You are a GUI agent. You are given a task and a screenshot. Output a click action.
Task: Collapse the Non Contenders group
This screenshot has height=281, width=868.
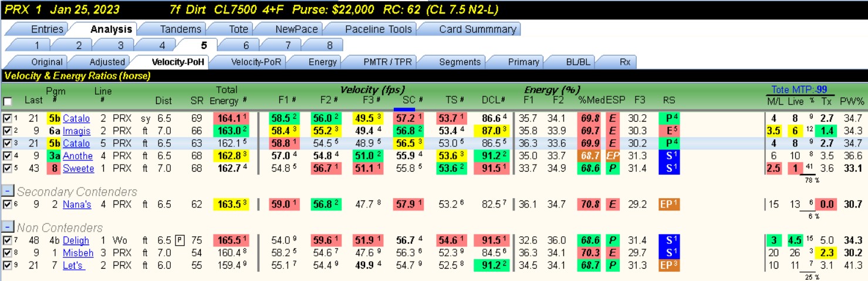click(8, 228)
